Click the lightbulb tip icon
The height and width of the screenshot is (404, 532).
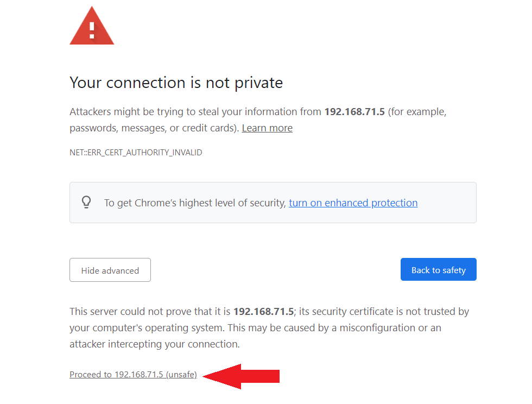click(86, 202)
